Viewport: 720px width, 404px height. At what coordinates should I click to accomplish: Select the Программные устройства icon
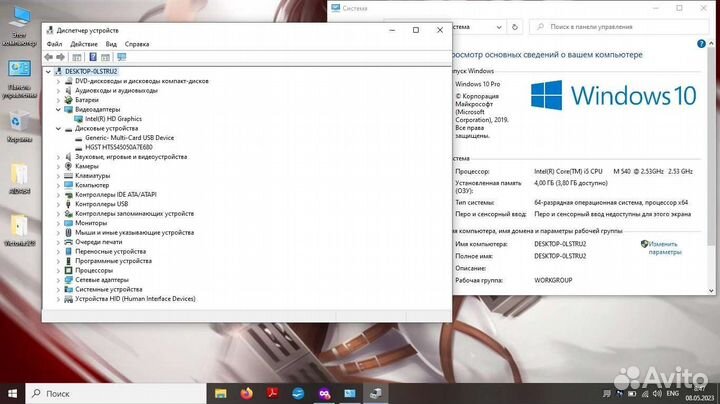click(68, 261)
